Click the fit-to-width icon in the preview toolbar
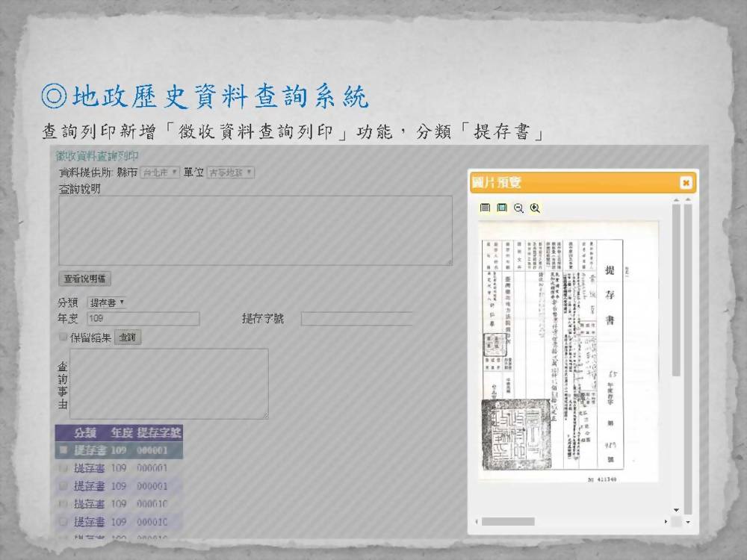Screen dimensions: 747x560 (485, 208)
